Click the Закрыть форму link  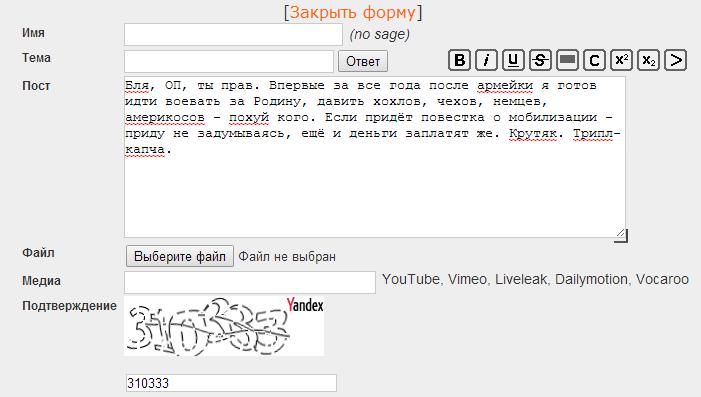click(x=353, y=13)
